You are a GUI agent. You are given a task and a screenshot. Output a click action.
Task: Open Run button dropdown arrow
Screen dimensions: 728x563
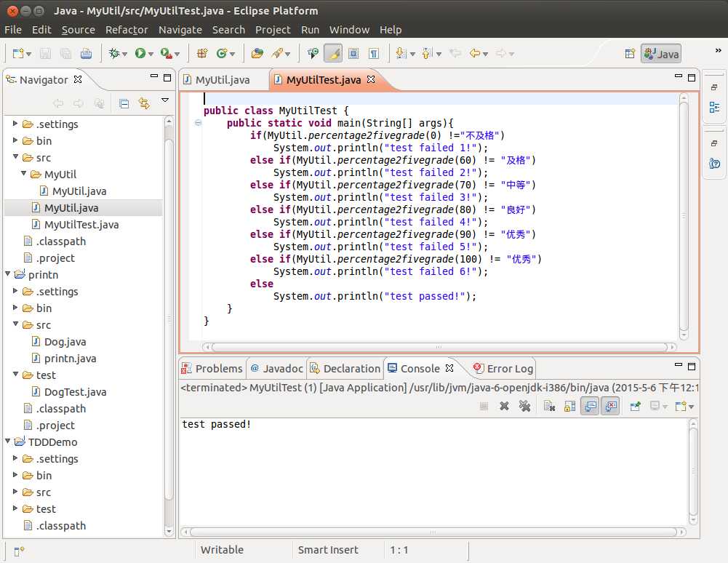(151, 55)
